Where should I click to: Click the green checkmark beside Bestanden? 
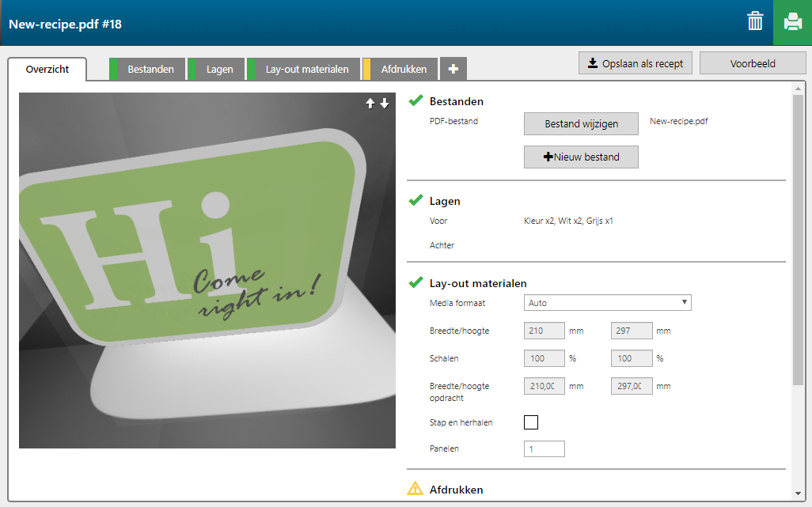[x=415, y=100]
